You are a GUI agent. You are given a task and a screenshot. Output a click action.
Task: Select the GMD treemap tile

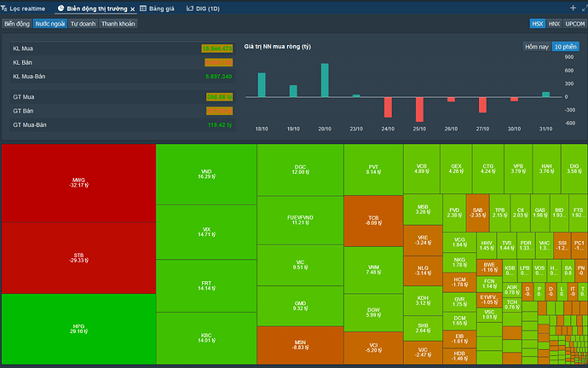[300, 306]
